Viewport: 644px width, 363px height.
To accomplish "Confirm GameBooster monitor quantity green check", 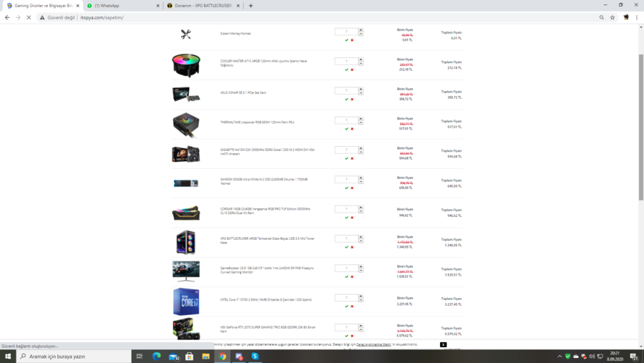I will 346,277.
